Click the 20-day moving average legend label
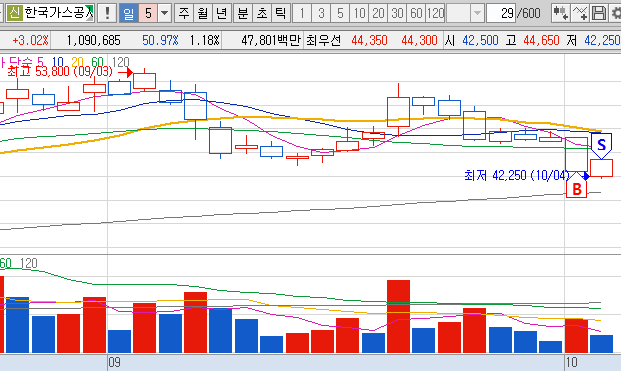The width and height of the screenshot is (621, 371). (x=77, y=62)
